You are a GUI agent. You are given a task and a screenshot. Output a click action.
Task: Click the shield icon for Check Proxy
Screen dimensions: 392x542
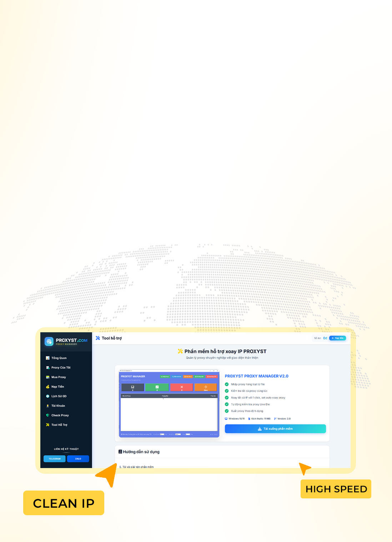pyautogui.click(x=47, y=415)
